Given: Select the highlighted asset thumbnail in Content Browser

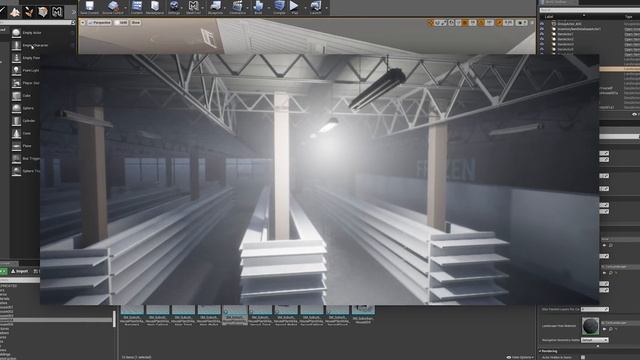Looking at the screenshot, I should pyautogui.click(x=235, y=315).
